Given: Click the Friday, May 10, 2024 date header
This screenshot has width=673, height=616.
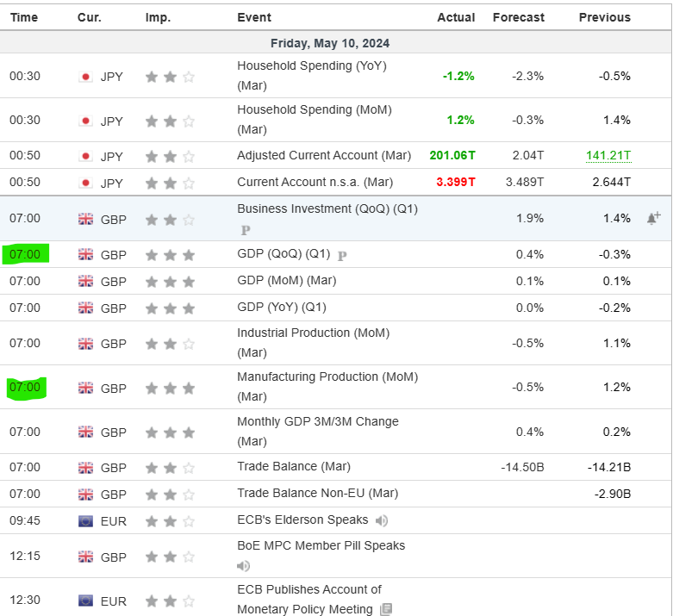Looking at the screenshot, I should (330, 43).
